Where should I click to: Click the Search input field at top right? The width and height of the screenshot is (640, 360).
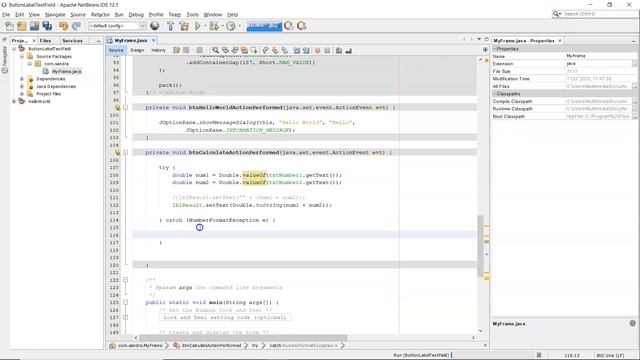pos(600,14)
